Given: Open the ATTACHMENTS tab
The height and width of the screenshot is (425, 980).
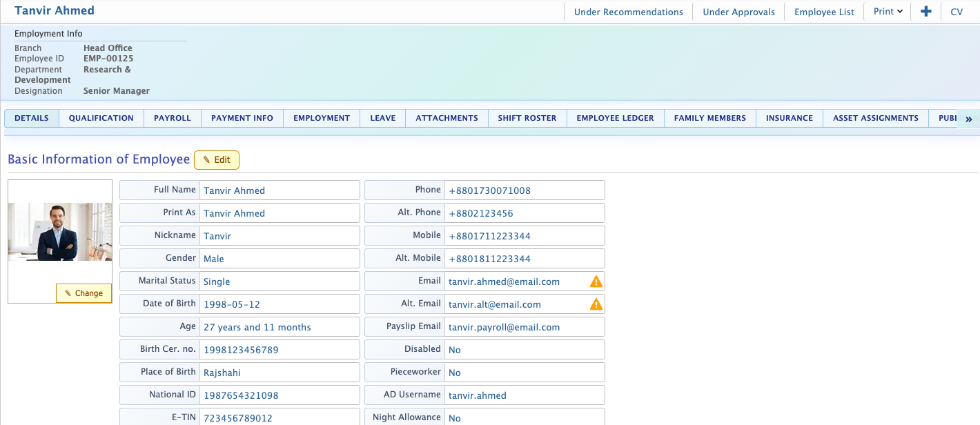Looking at the screenshot, I should coord(447,118).
